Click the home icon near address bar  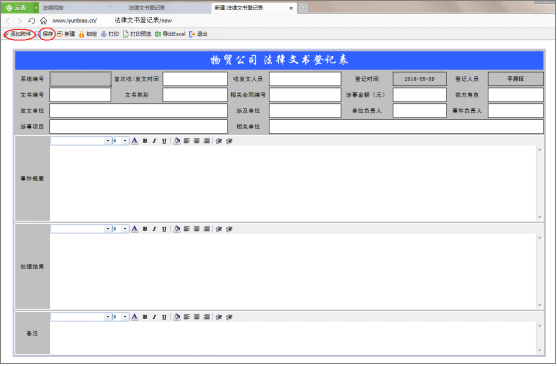coord(43,21)
